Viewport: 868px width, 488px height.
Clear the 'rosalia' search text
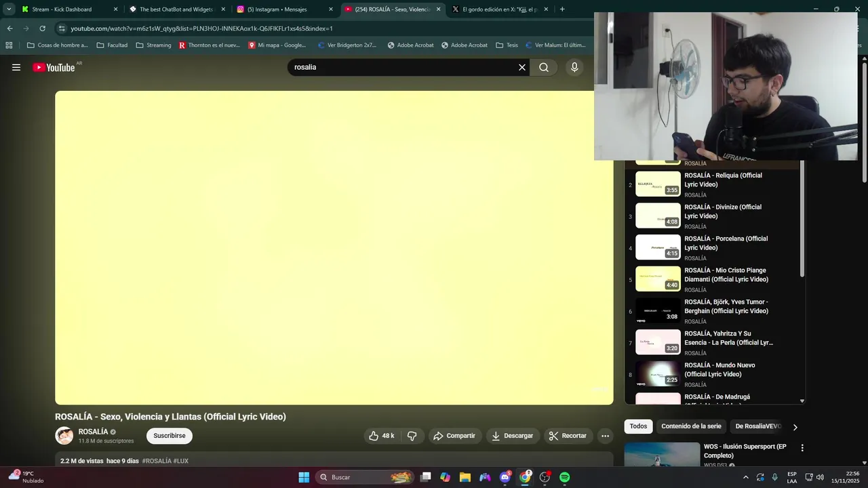pos(521,67)
